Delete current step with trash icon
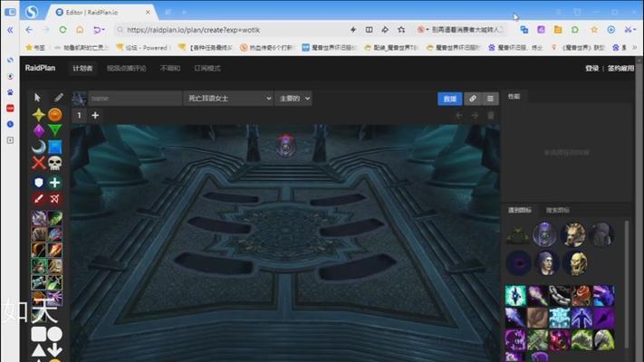The width and height of the screenshot is (644, 362). coord(491,116)
